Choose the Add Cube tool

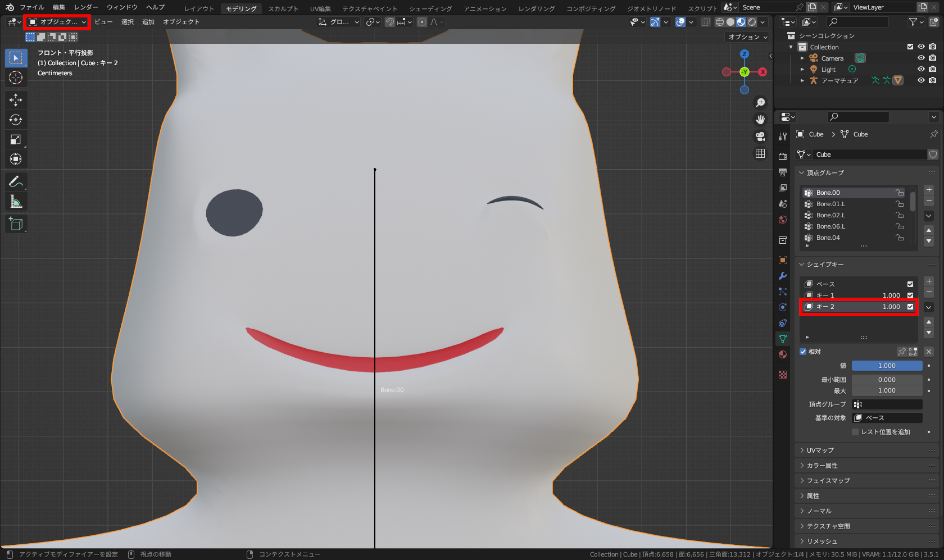16,224
